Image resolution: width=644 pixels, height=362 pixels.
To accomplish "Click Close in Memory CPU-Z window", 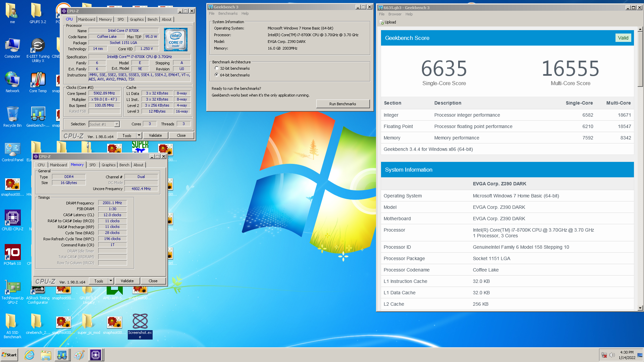I will click(x=153, y=281).
